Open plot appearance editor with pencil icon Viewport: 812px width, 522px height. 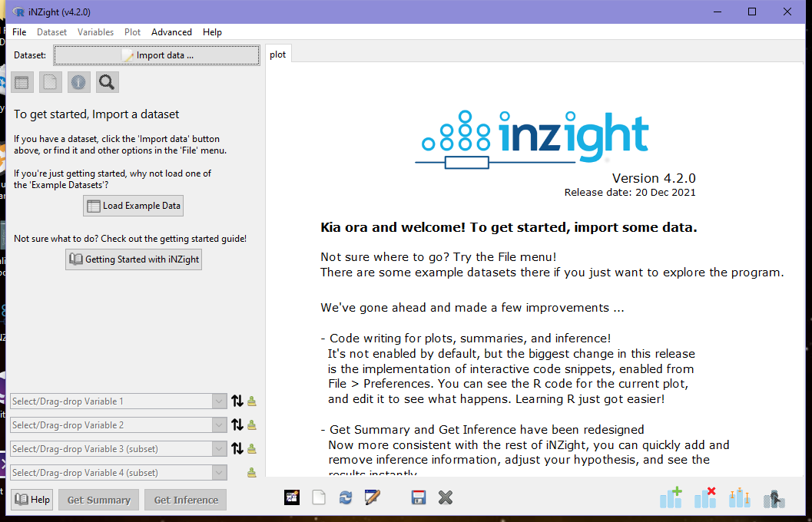pyautogui.click(x=372, y=497)
